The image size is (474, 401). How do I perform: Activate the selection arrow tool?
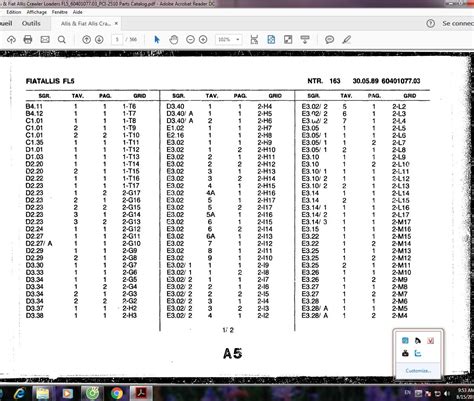(x=157, y=40)
